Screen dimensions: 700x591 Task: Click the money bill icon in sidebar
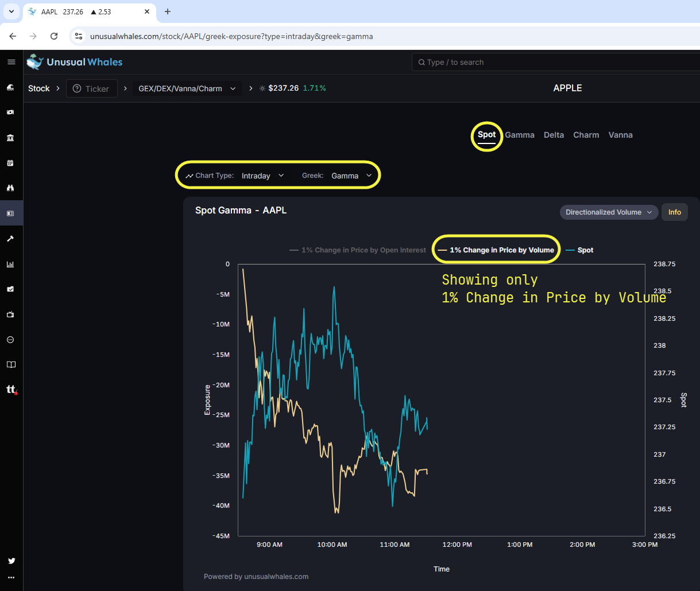pyautogui.click(x=10, y=112)
